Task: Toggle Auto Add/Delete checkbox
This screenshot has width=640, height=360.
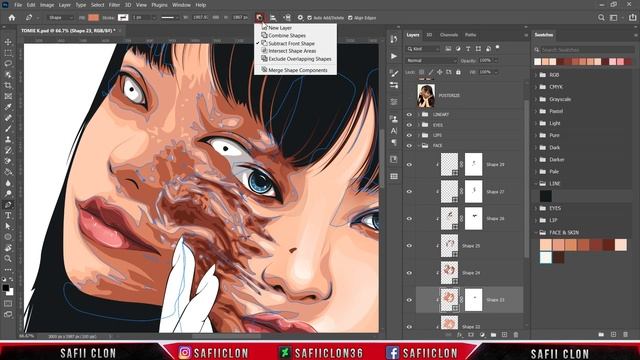Action: [x=309, y=18]
